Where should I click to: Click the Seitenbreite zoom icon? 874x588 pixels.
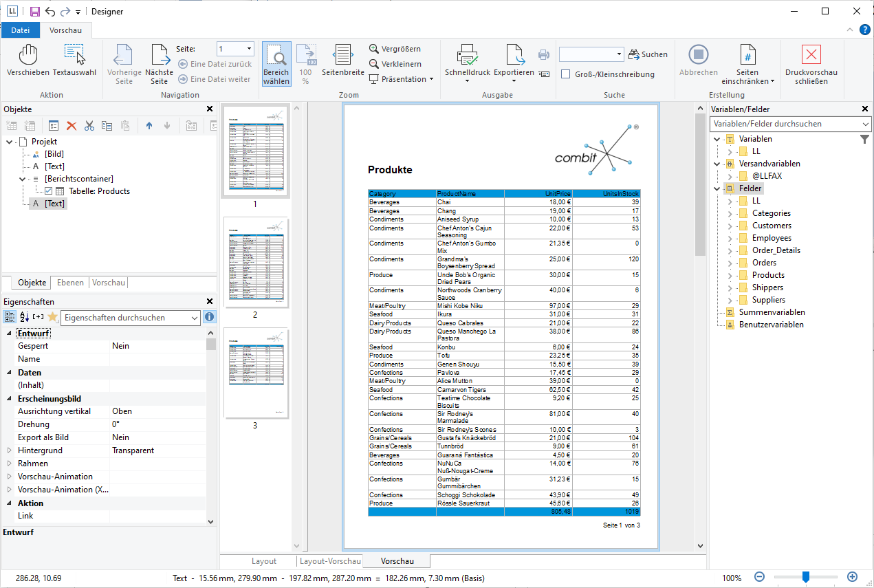[342, 55]
